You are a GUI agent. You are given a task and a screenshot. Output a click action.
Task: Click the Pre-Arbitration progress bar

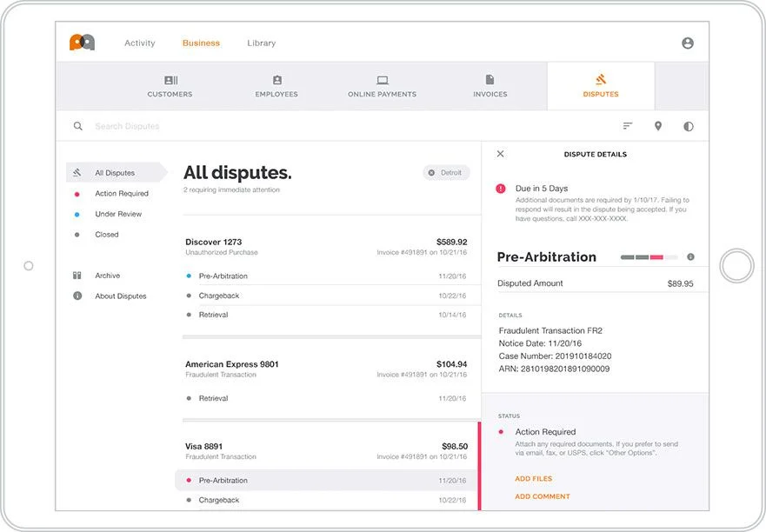pyautogui.click(x=649, y=257)
